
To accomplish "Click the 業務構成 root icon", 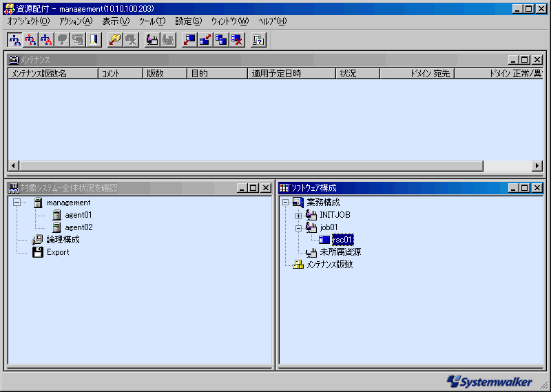I will (x=298, y=203).
